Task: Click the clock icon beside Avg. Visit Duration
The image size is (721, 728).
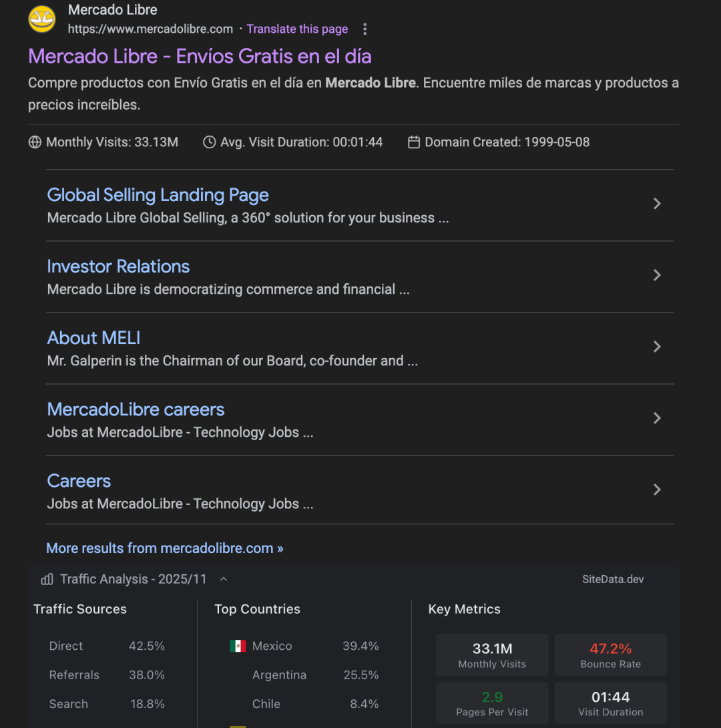Action: pyautogui.click(x=209, y=142)
